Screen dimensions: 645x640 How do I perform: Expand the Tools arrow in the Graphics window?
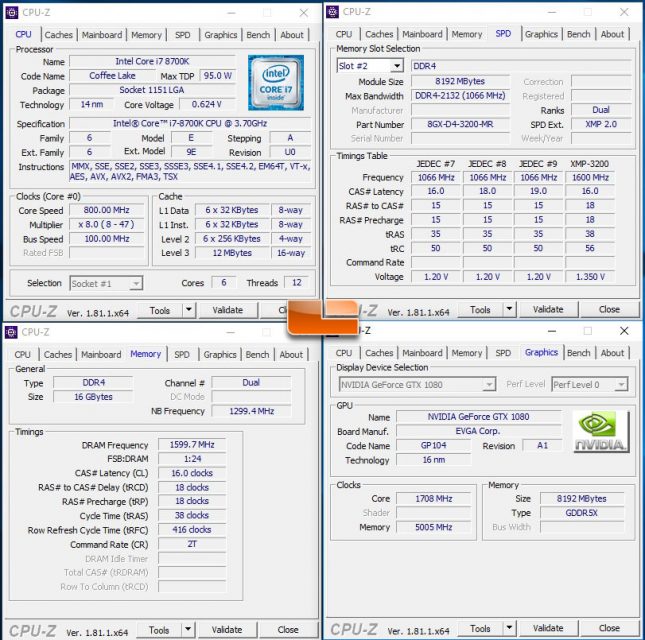point(509,628)
